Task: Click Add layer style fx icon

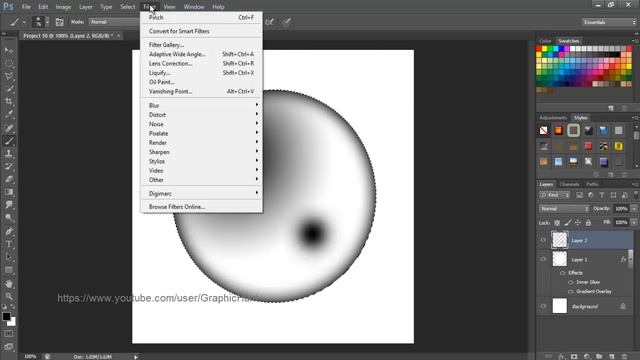Action: coord(562,356)
